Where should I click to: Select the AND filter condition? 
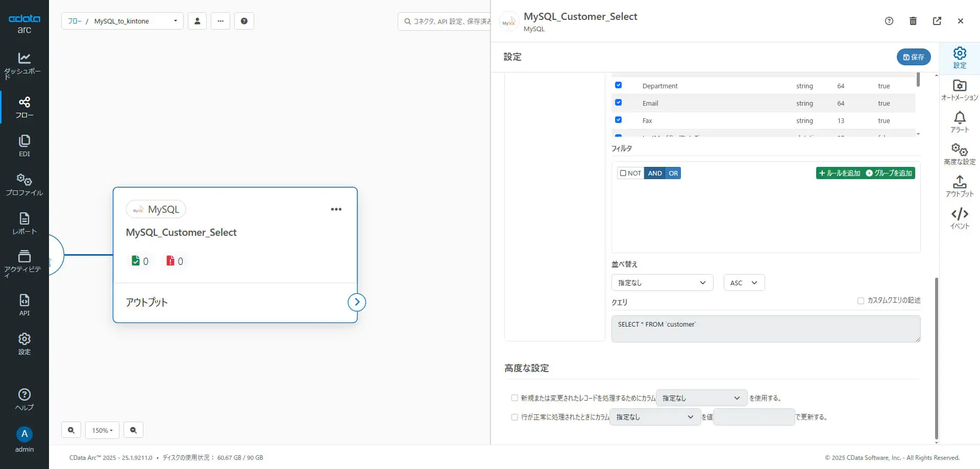655,173
